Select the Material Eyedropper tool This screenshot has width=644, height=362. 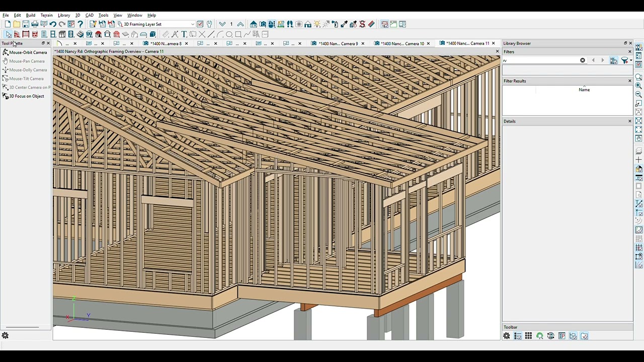344,24
